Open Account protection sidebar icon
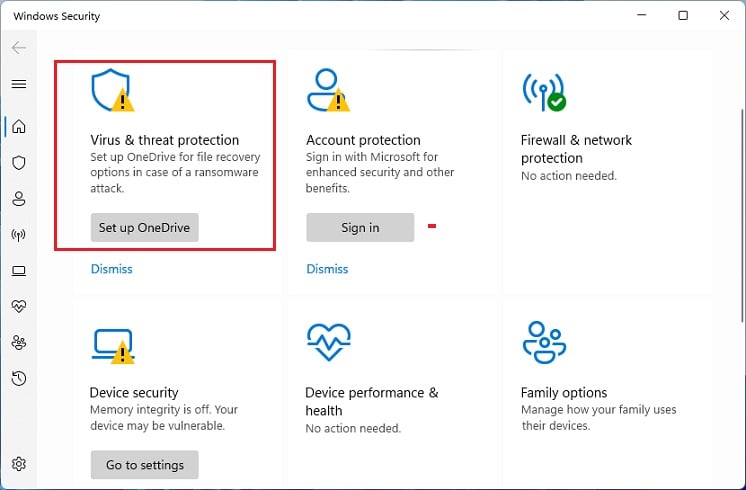 point(18,199)
